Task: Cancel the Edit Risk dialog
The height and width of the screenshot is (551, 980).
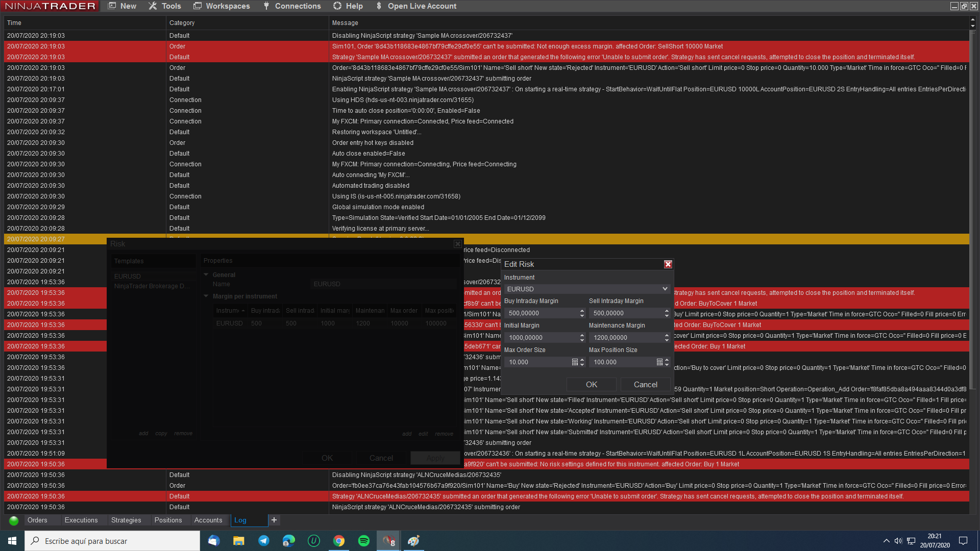Action: 645,385
